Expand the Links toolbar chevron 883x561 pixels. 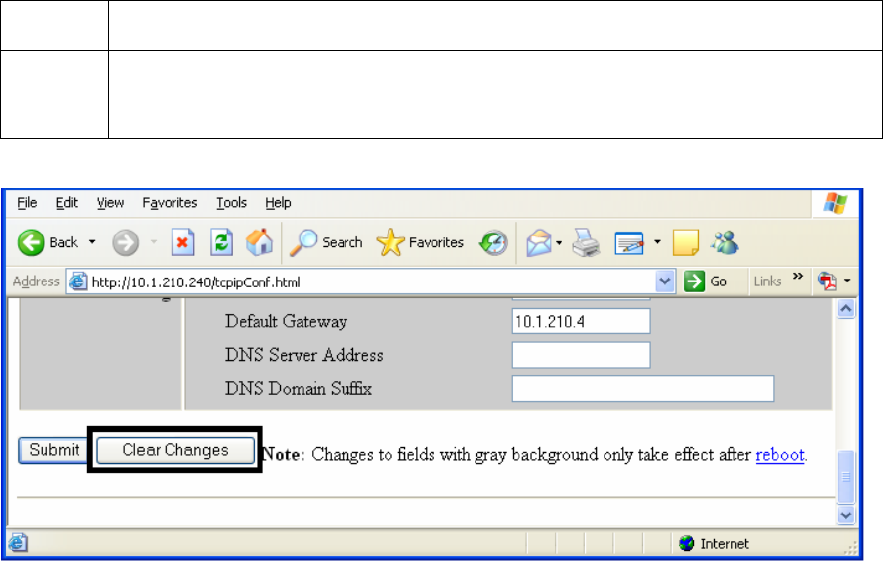point(797,277)
